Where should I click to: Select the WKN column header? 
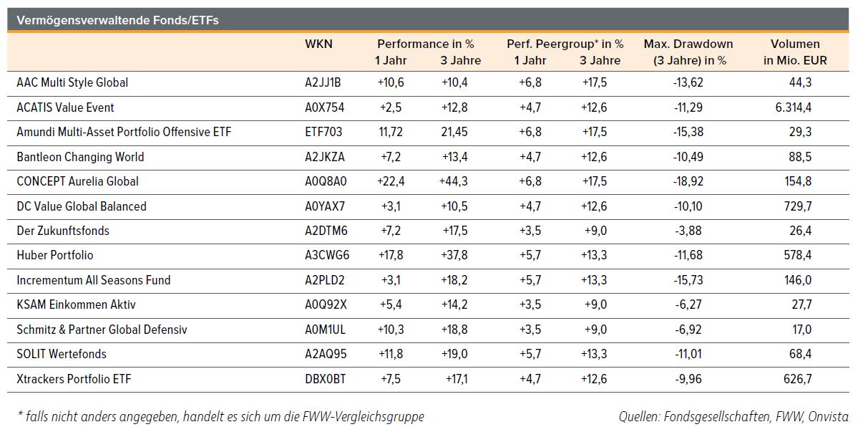coord(318,44)
